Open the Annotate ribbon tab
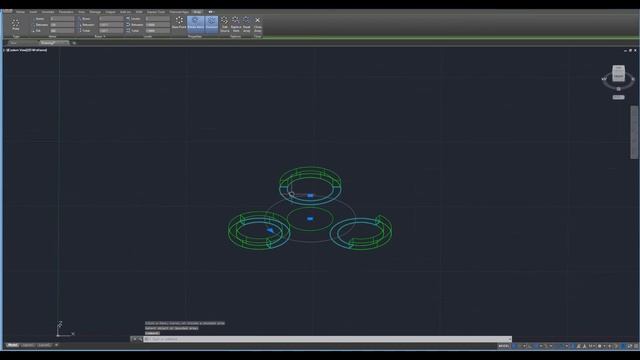640x360 pixels. (x=47, y=12)
